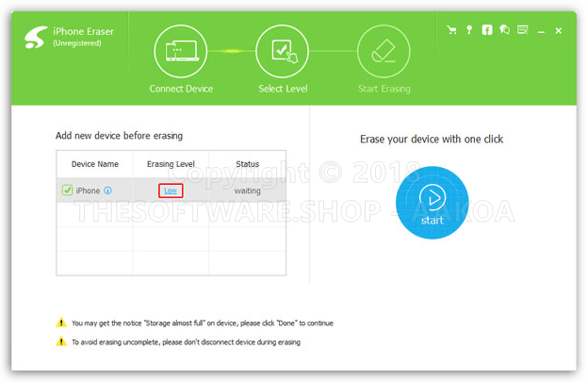Click the Connect Device label
This screenshot has width=588, height=382.
(181, 89)
